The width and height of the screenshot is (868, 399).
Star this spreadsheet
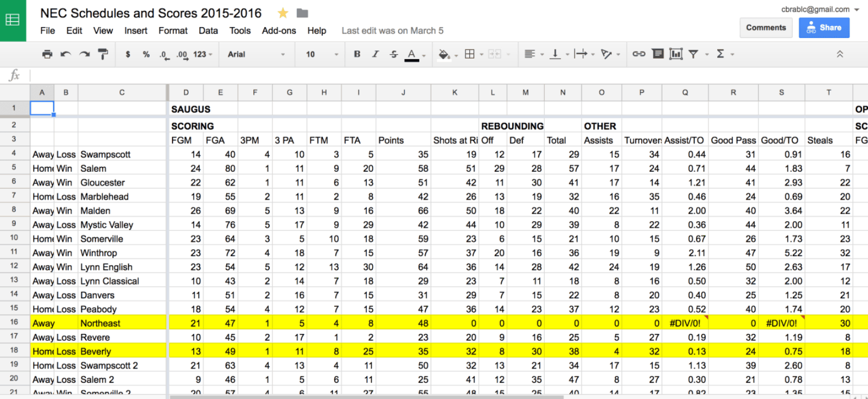click(x=283, y=13)
